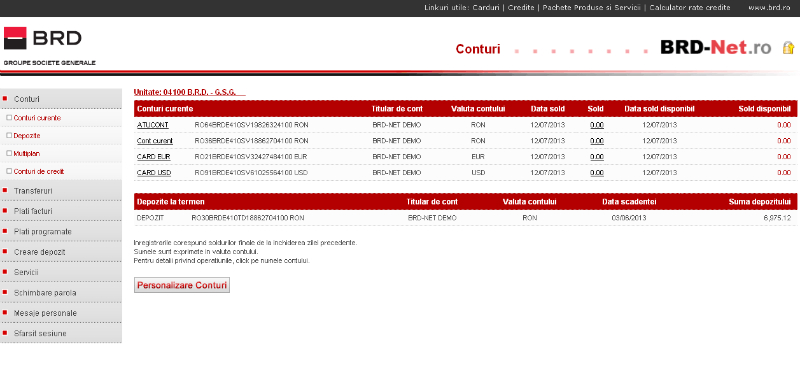Click the BRD-Net.ro heading logo
The image size is (800, 391).
715,47
